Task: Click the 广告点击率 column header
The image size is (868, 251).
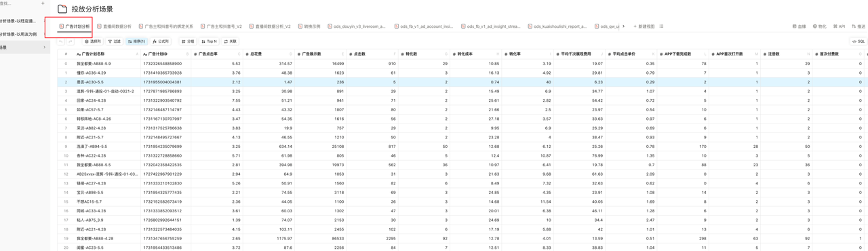Action: 216,54
